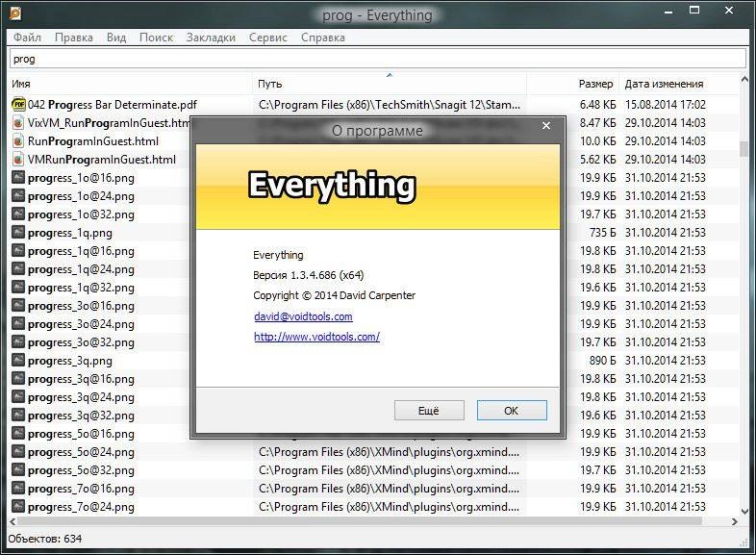This screenshot has height=555, width=756.
Task: Click the vertical scrollbar thumb
Action: click(x=743, y=149)
